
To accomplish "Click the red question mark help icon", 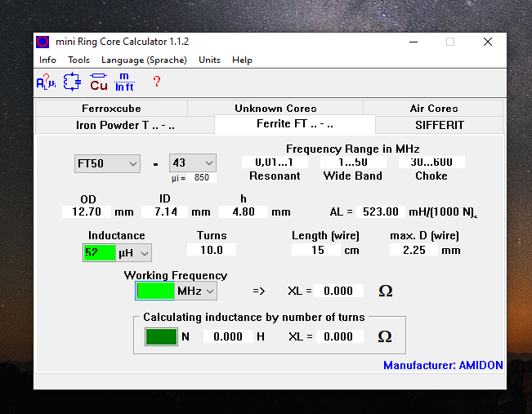I will [157, 82].
